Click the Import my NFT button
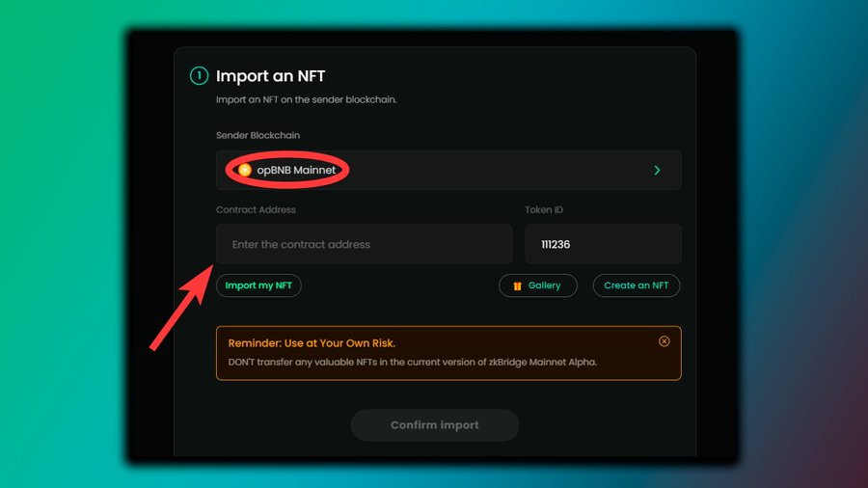 tap(258, 285)
